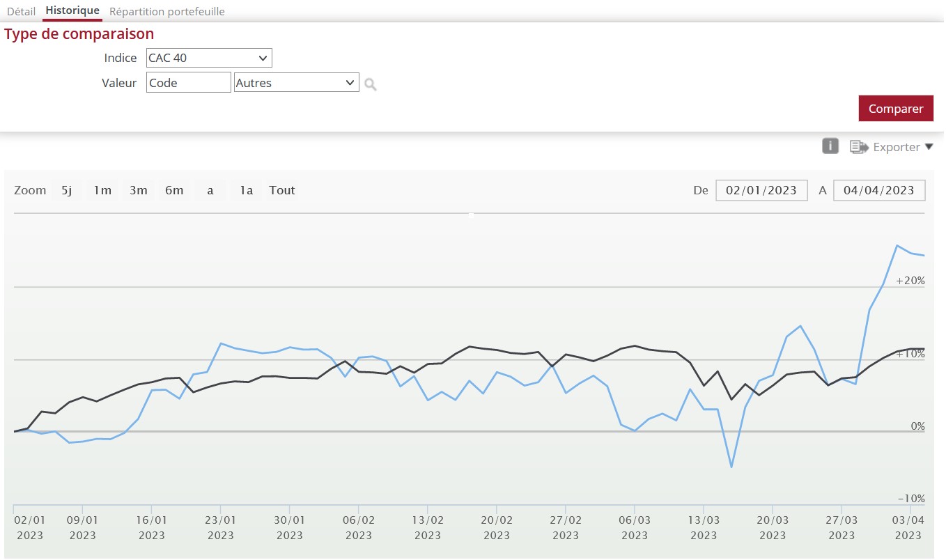Set zoom to 1a
This screenshot has height=560, width=946.
(246, 190)
